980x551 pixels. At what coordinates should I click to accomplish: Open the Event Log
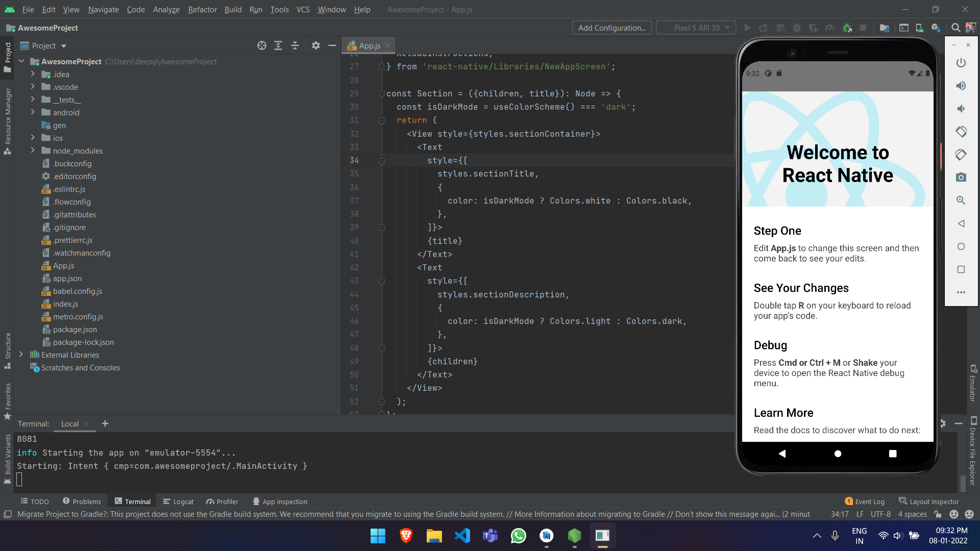pos(864,502)
